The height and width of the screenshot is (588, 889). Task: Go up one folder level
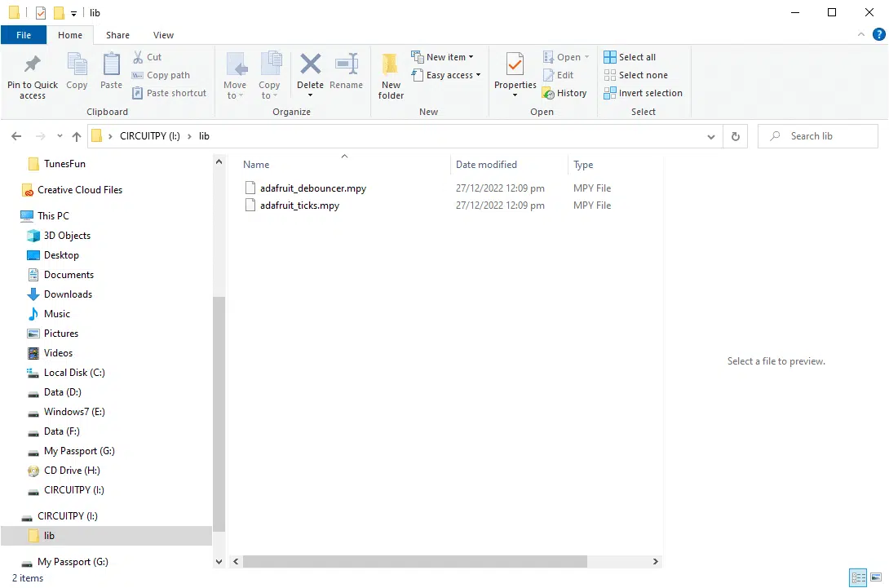[77, 136]
